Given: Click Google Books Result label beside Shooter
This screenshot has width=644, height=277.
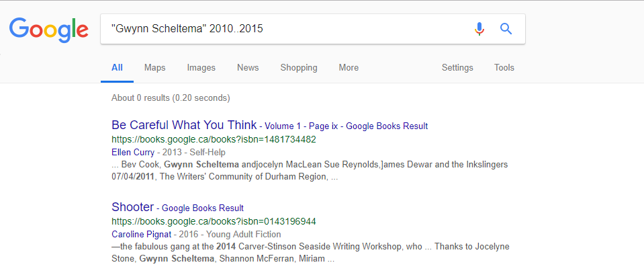Looking at the screenshot, I should 203,208.
